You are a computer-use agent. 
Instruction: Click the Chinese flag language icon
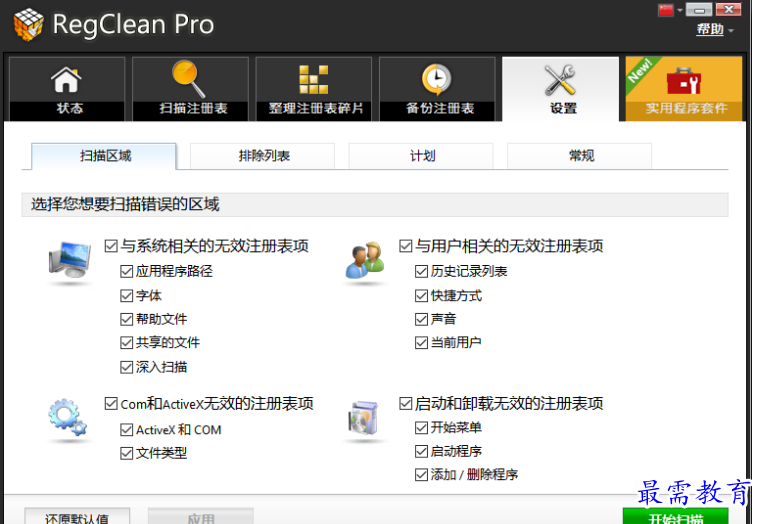666,10
